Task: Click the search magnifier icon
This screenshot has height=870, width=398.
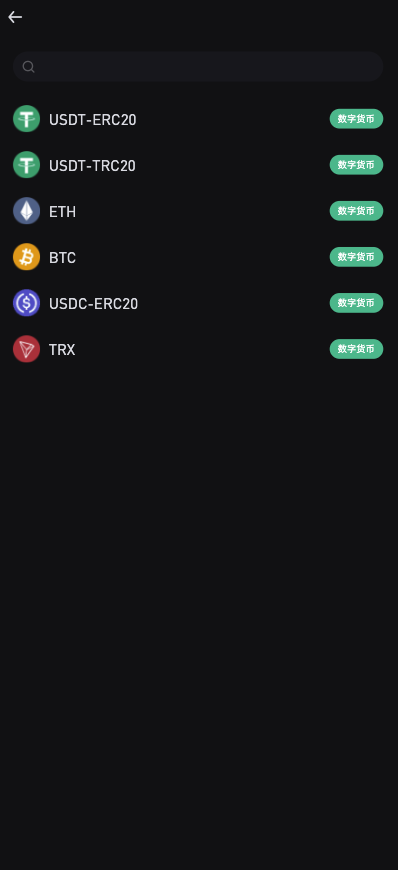Action: click(x=28, y=67)
